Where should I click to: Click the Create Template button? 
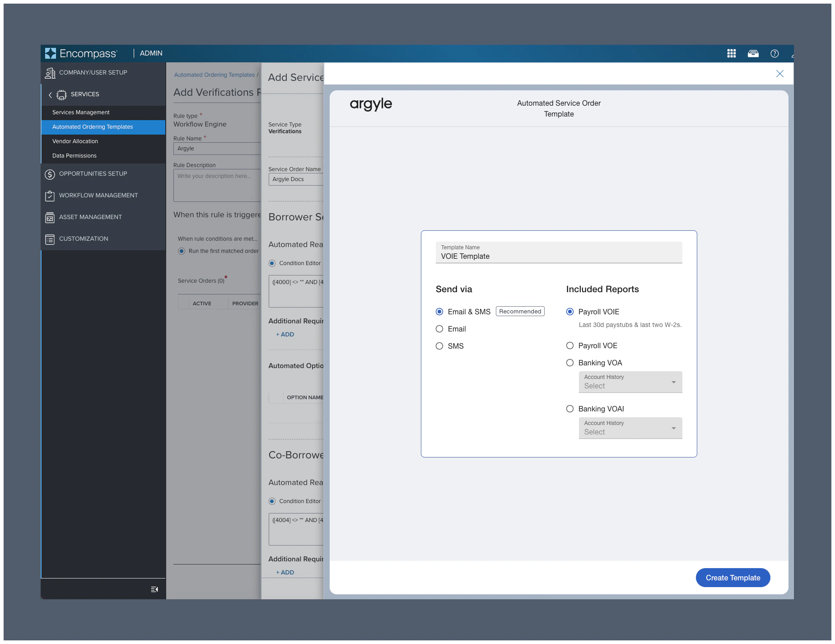pyautogui.click(x=733, y=578)
